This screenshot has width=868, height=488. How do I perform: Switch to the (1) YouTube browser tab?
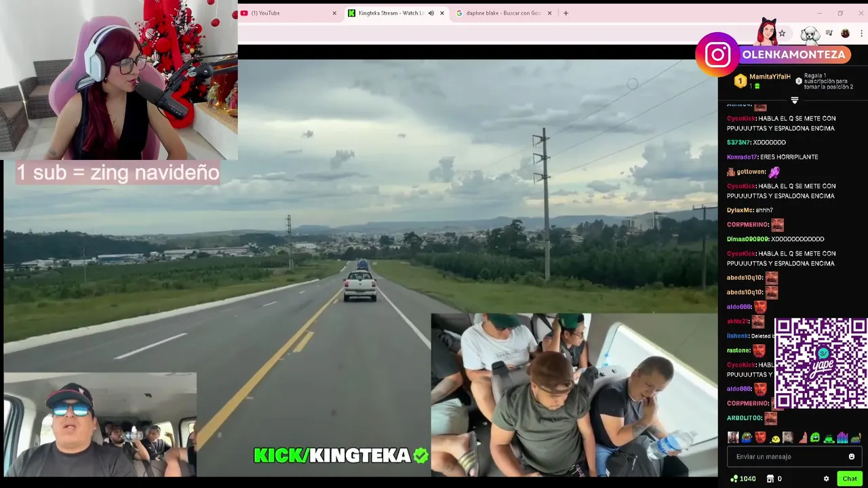click(288, 13)
